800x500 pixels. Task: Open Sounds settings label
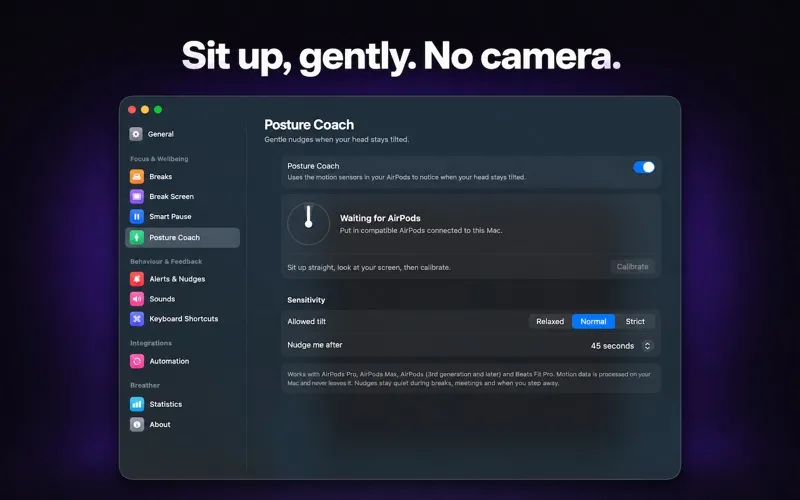pos(162,299)
